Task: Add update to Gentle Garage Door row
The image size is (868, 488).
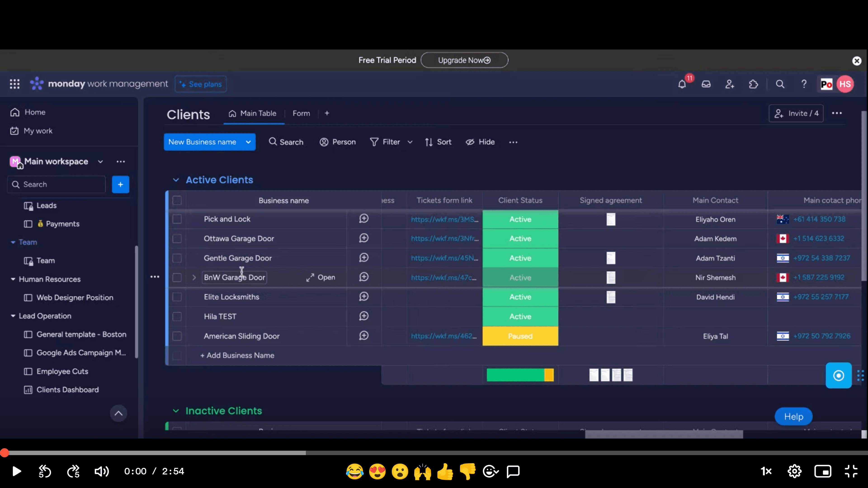Action: pos(363,258)
